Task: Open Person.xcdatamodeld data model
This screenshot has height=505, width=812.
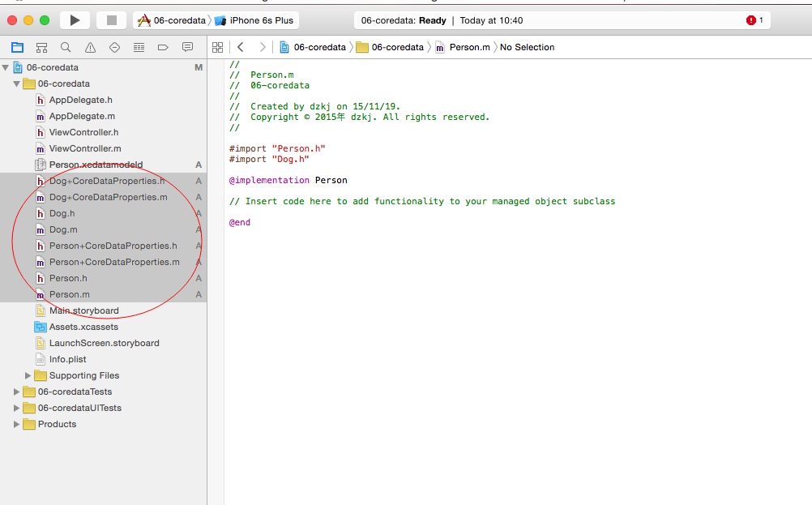Action: pyautogui.click(x=96, y=165)
